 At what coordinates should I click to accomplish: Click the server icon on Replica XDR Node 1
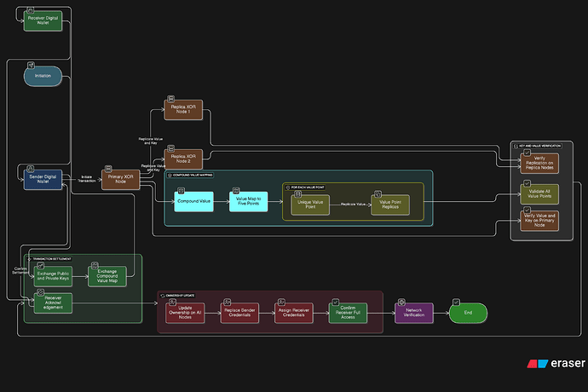click(x=170, y=99)
